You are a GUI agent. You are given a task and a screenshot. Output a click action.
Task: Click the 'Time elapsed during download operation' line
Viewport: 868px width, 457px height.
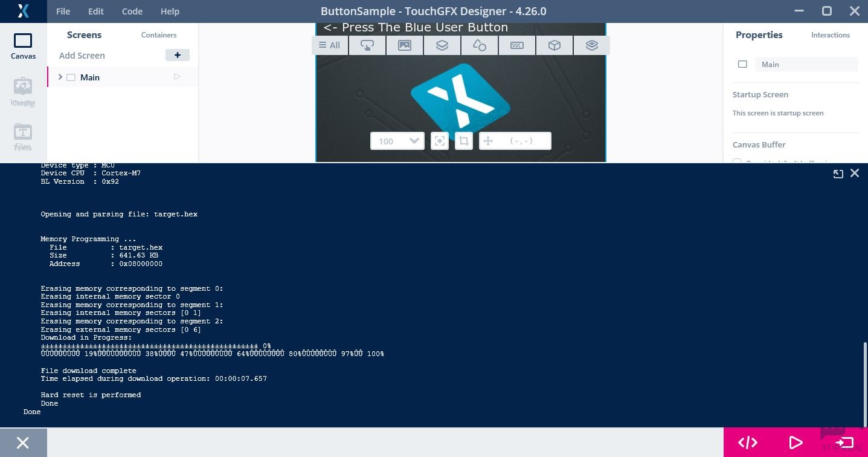tap(153, 378)
